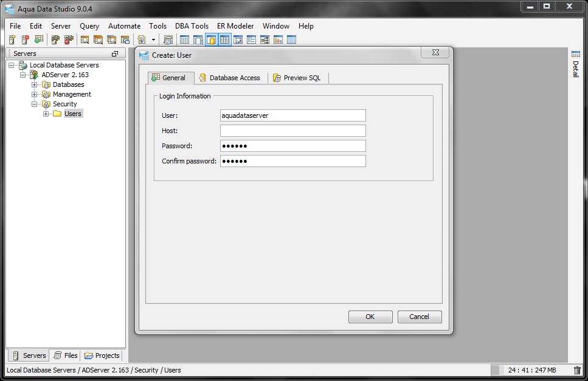The height and width of the screenshot is (381, 588).
Task: Click the empty Host field
Action: click(293, 131)
